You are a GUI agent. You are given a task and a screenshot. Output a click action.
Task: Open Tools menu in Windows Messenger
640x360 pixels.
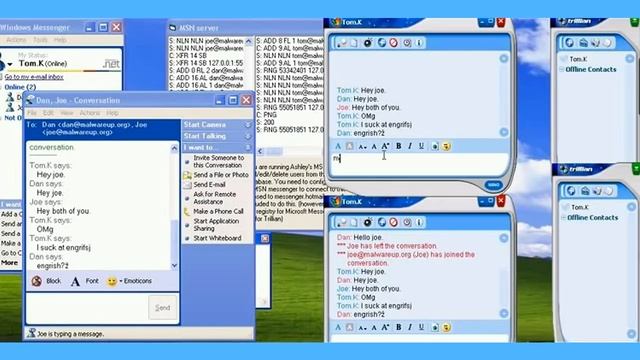[x=40, y=40]
